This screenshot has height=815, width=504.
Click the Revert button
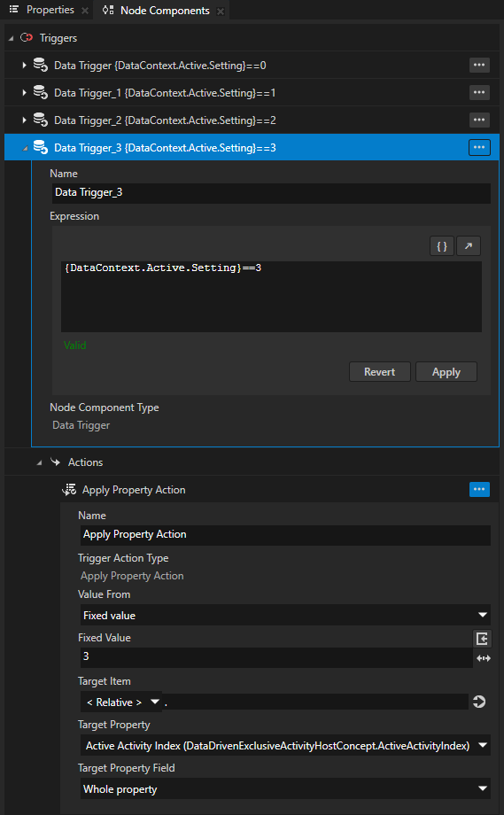click(379, 372)
